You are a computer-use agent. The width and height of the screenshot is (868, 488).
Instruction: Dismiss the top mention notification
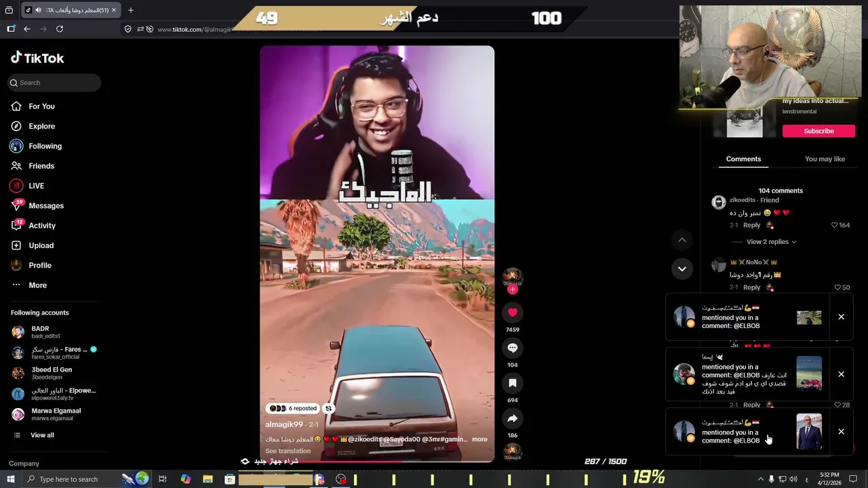(x=841, y=317)
